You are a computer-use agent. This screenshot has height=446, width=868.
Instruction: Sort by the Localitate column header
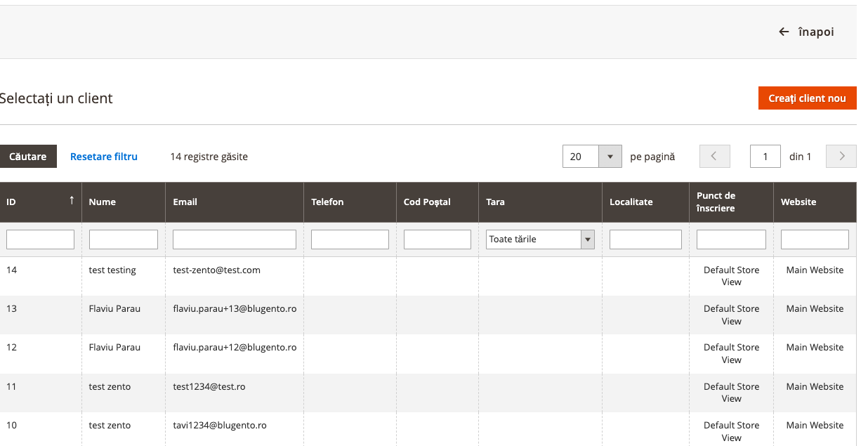pyautogui.click(x=645, y=202)
